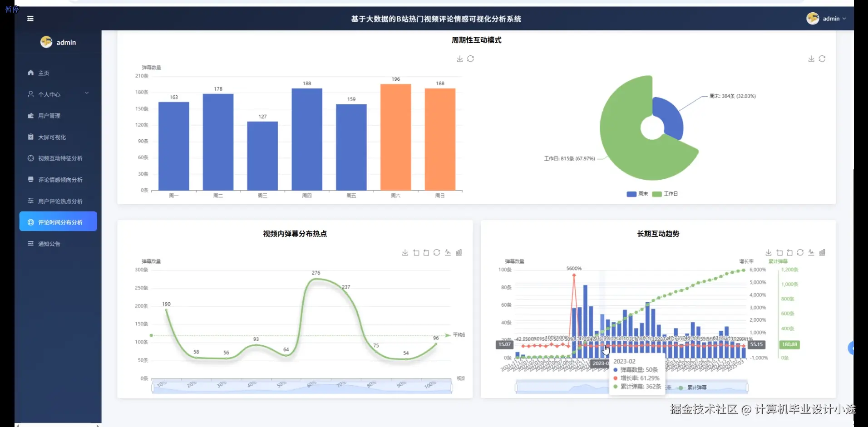Switch 长期互动趋势 chart to bar type

pyautogui.click(x=822, y=253)
